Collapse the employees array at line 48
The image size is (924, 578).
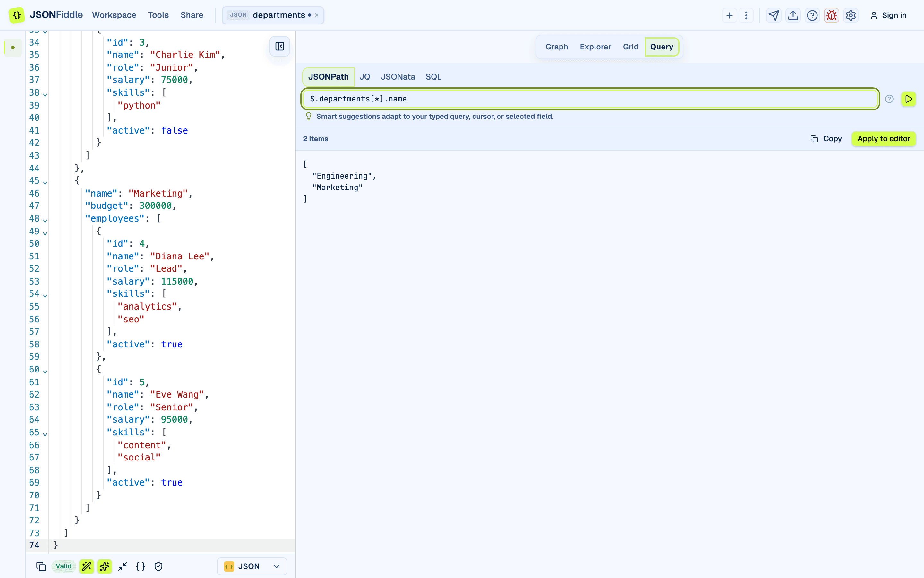(45, 221)
